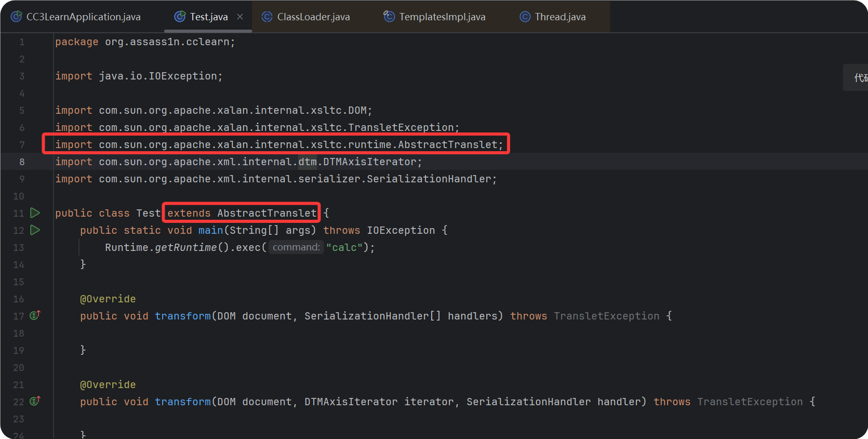Image resolution: width=868 pixels, height=439 pixels.
Task: Click gutter at line 13 exec call
Action: (x=19, y=247)
